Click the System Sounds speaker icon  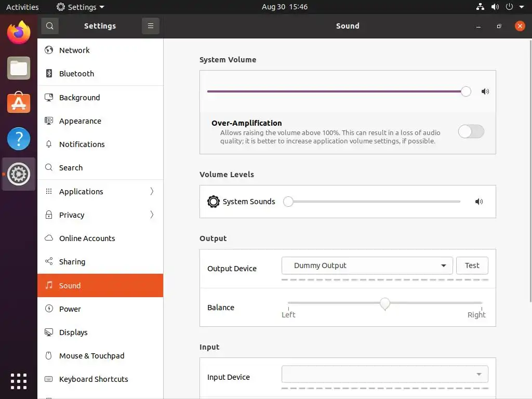tap(479, 202)
